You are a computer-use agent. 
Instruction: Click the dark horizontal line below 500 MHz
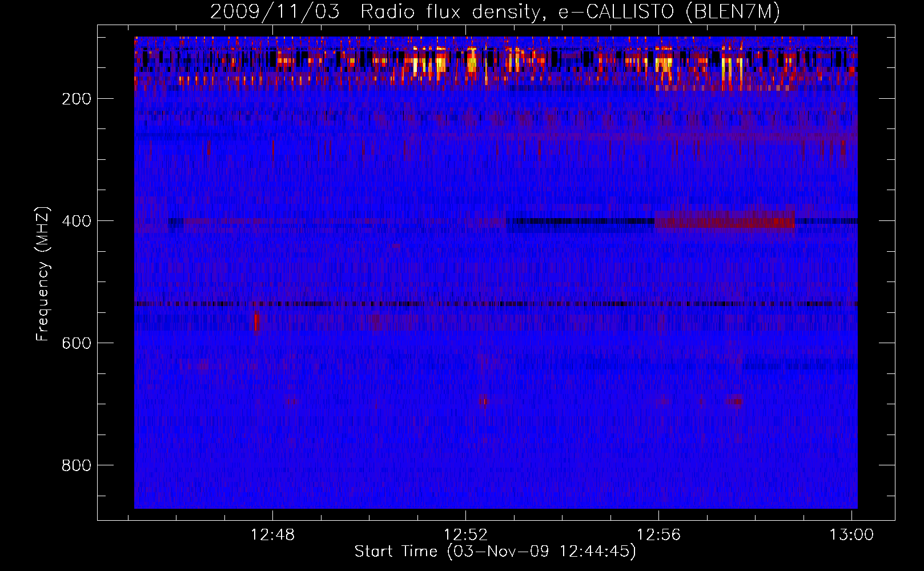(x=496, y=304)
